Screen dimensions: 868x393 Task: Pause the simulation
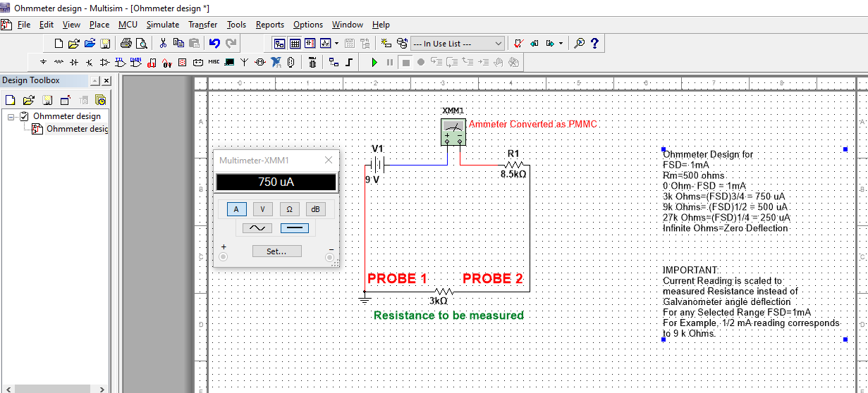(x=390, y=63)
